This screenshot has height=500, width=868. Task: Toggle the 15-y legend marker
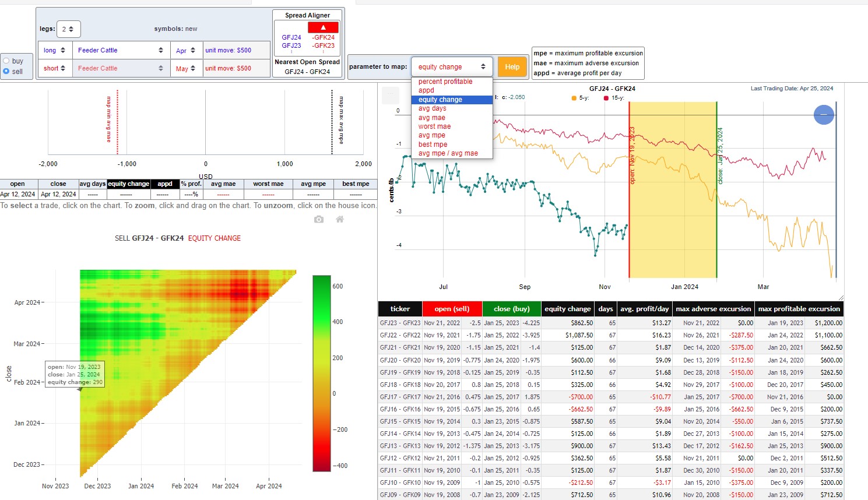[x=606, y=98]
